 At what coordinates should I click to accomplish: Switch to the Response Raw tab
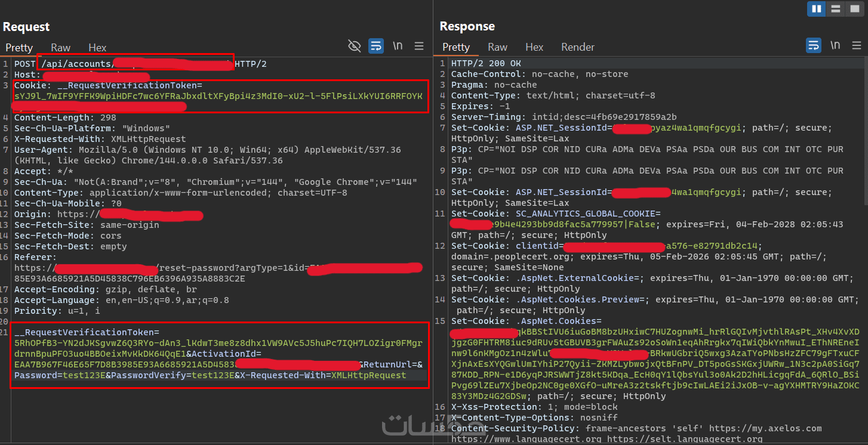tap(497, 47)
